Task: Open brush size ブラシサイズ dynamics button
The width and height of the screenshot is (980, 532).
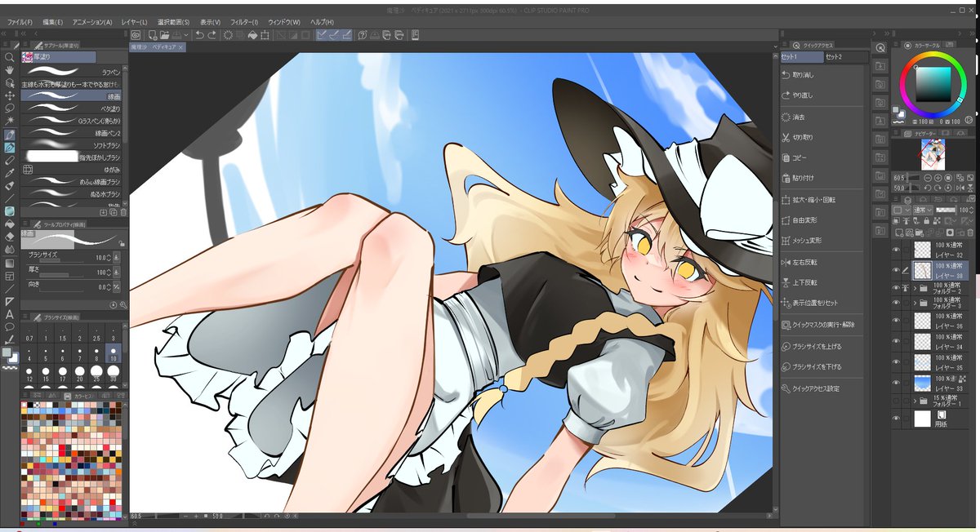Action: (116, 257)
